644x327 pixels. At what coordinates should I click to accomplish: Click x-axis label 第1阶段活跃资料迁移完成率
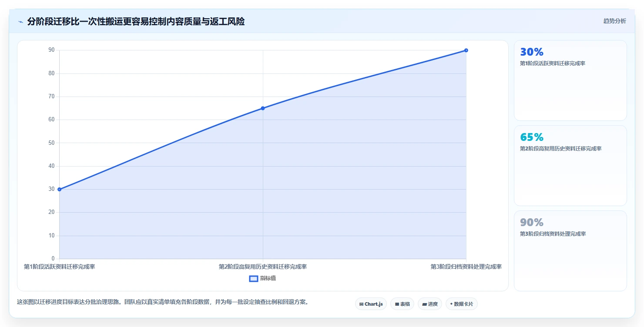pos(59,267)
